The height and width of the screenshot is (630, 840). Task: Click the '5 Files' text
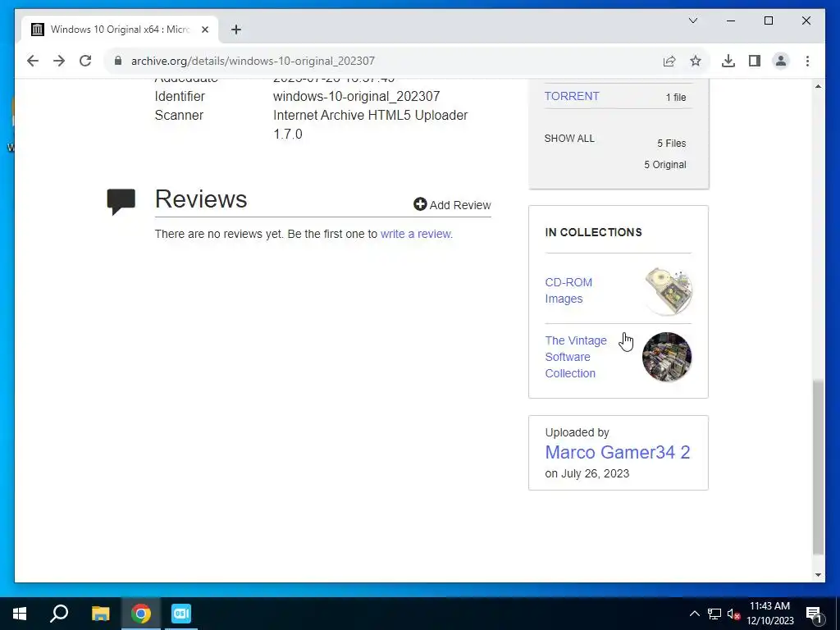tap(671, 144)
